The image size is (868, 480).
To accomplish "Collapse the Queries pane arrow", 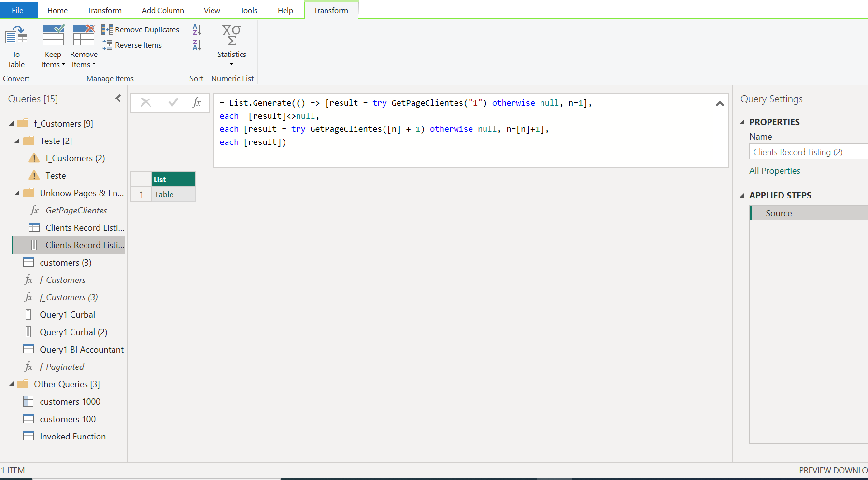I will pos(118,99).
